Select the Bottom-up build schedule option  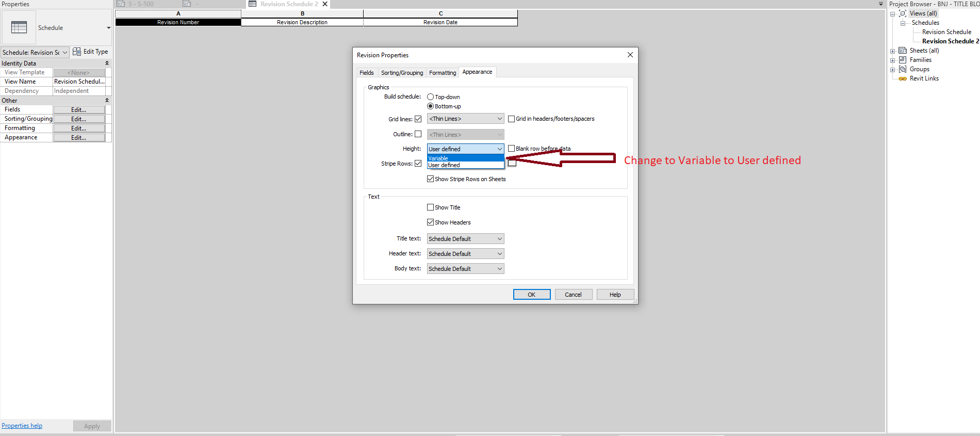(x=430, y=106)
